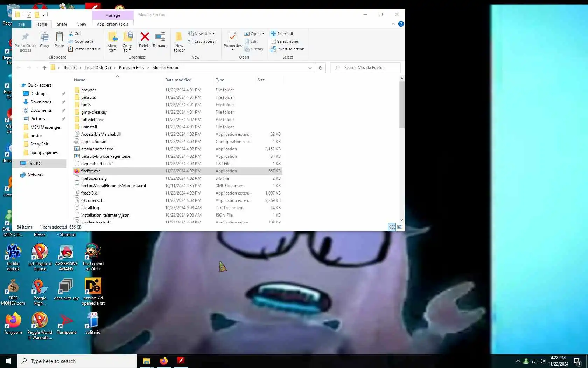Switch to the Share ribbon tab
This screenshot has height=368, width=588.
(x=62, y=24)
